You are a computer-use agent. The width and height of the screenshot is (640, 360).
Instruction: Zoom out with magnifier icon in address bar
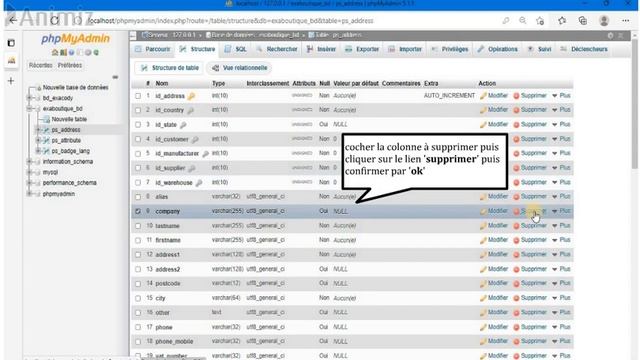522,20
